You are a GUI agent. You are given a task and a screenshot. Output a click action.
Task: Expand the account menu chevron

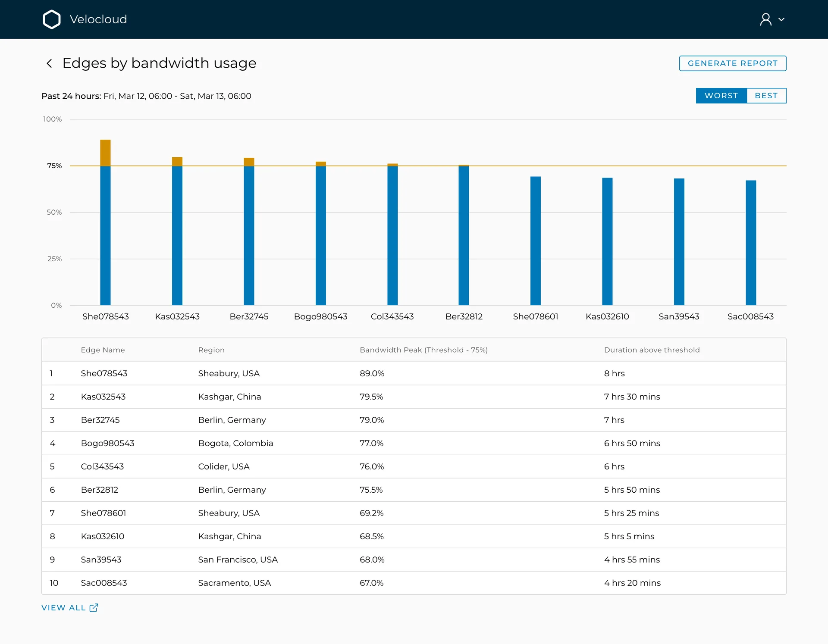781,19
